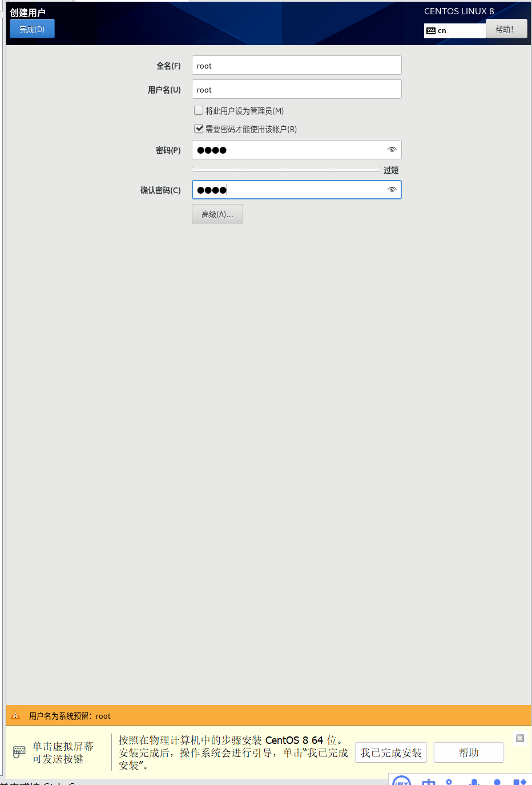The image size is (532, 785).
Task: Open the input method toolbox icon
Action: point(519,782)
